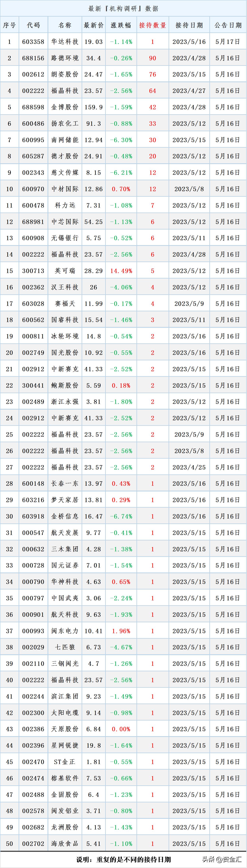Select stock name 金桥信息
Image resolution: width=247 pixels, height=868 pixels.
point(65,516)
